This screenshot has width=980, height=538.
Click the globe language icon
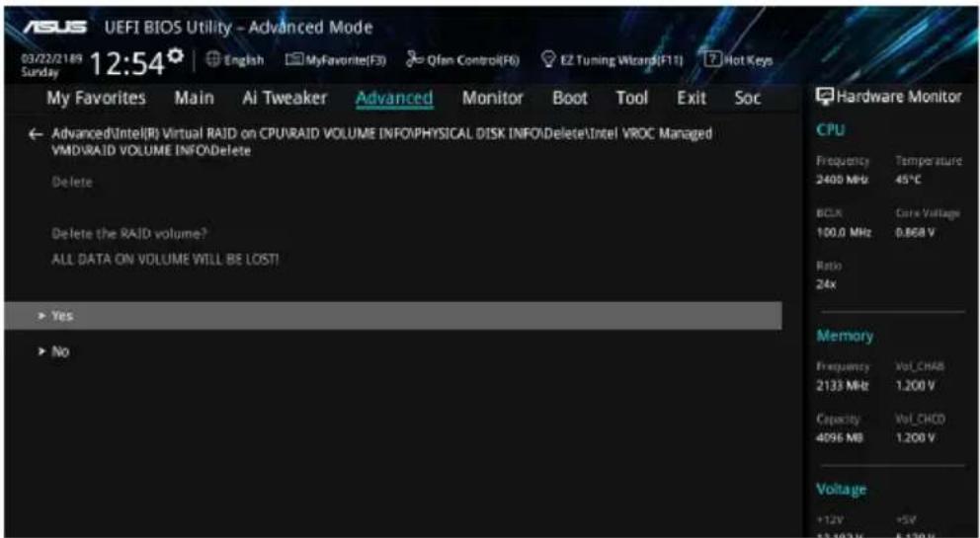pyautogui.click(x=213, y=60)
